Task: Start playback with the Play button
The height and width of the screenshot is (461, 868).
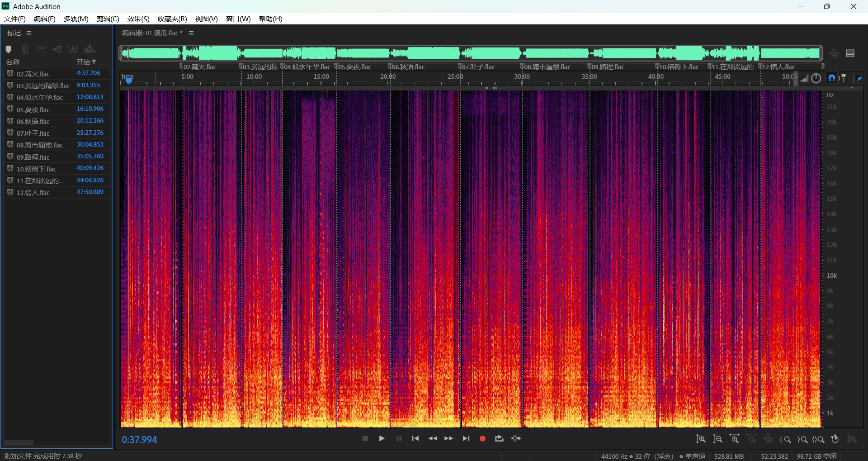Action: (x=382, y=438)
